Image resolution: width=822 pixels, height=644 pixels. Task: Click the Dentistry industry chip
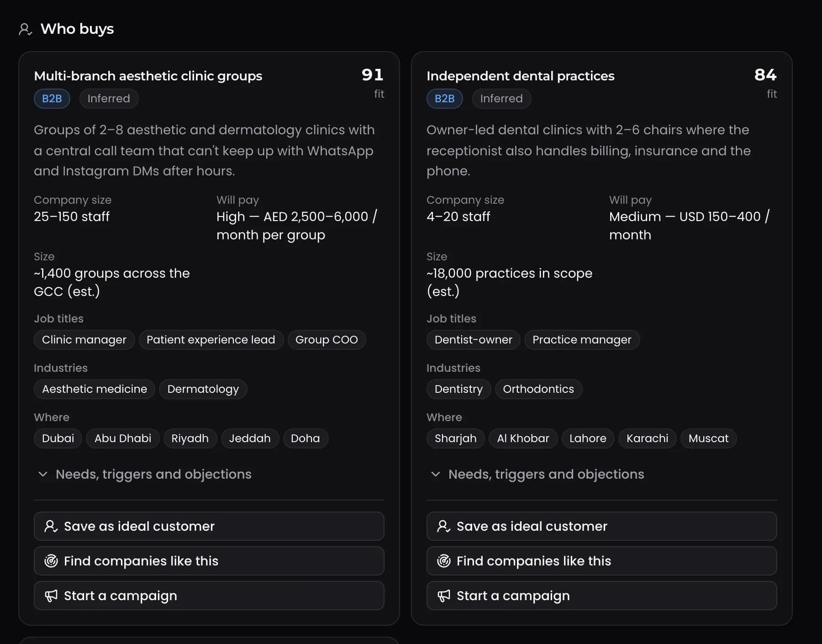(458, 389)
